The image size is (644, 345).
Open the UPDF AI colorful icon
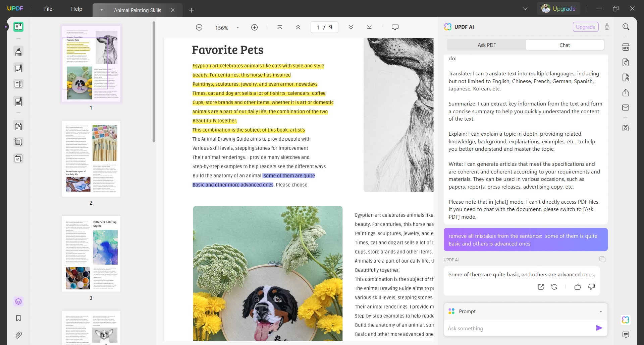626,320
